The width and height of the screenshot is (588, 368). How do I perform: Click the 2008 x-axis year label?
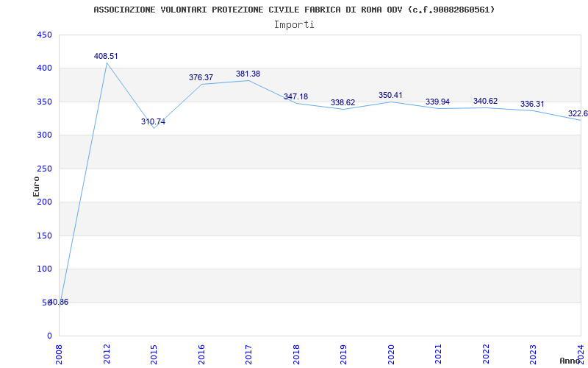coord(60,353)
